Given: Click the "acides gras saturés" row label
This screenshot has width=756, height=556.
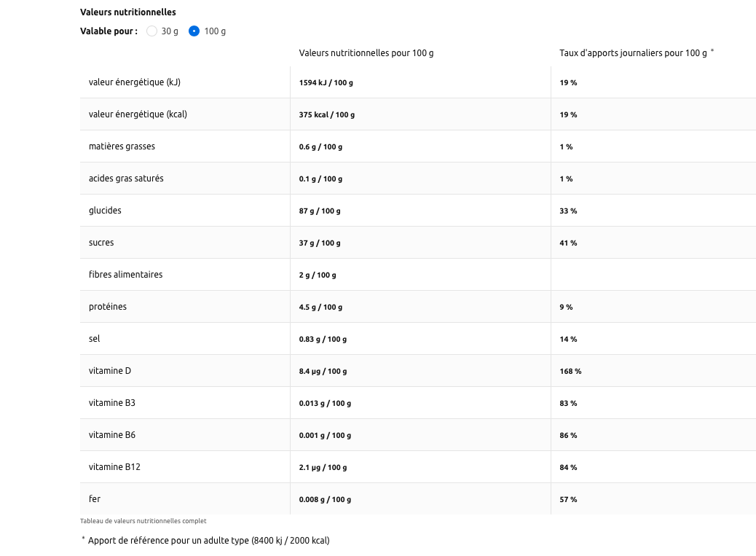Looking at the screenshot, I should [x=126, y=179].
